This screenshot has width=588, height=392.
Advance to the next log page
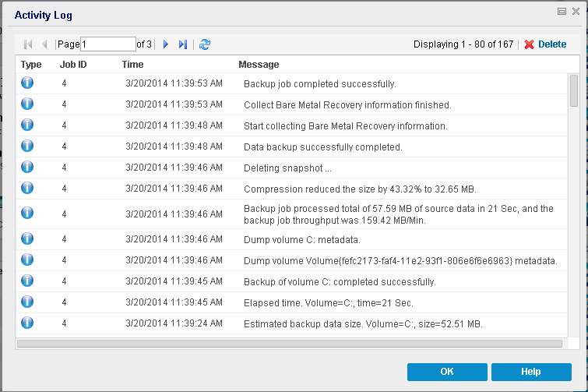(x=165, y=44)
